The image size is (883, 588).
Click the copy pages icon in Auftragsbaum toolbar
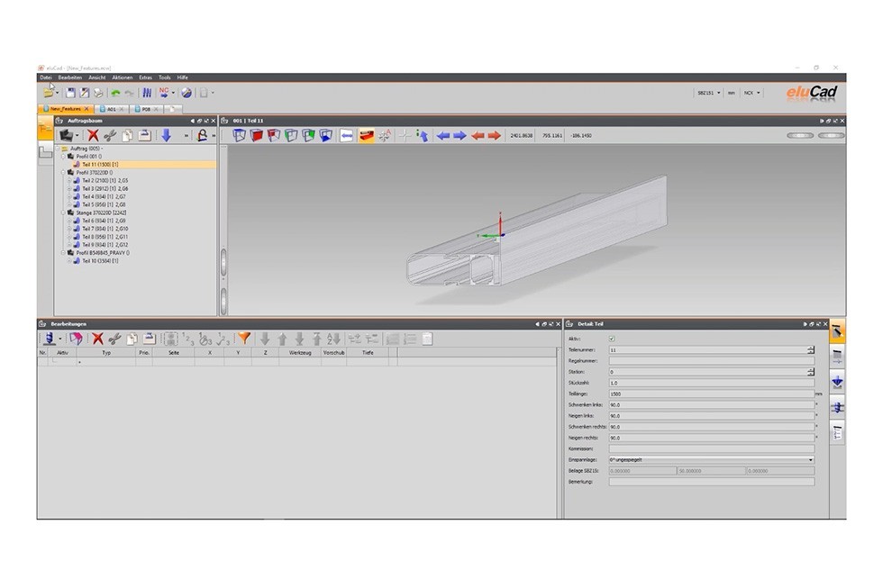(x=127, y=135)
